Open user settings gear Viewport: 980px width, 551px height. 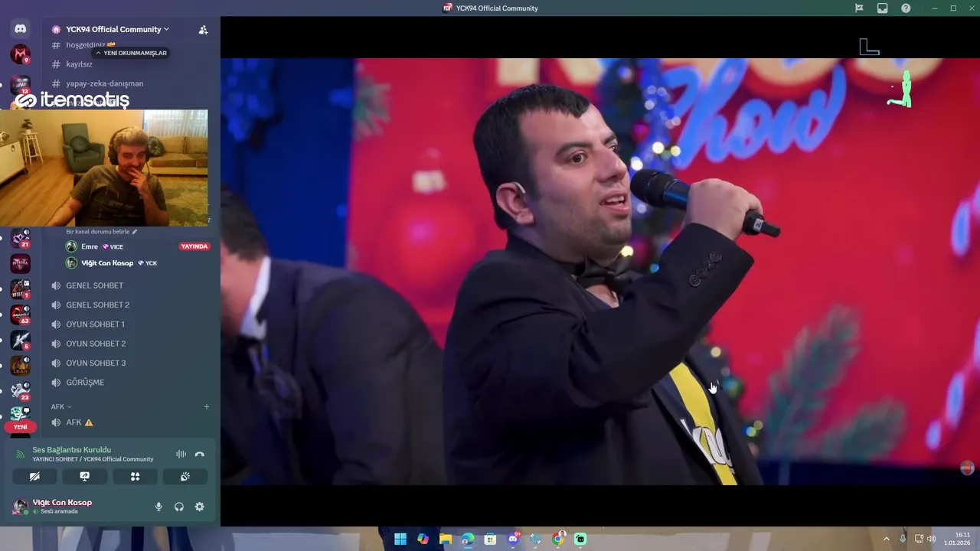click(199, 507)
